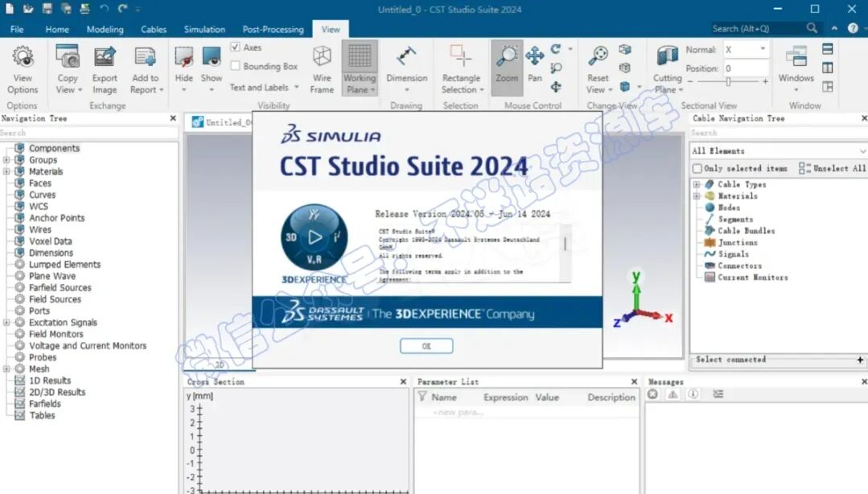Click the Navigation Tree search field
This screenshot has width=868, height=494.
click(x=88, y=133)
